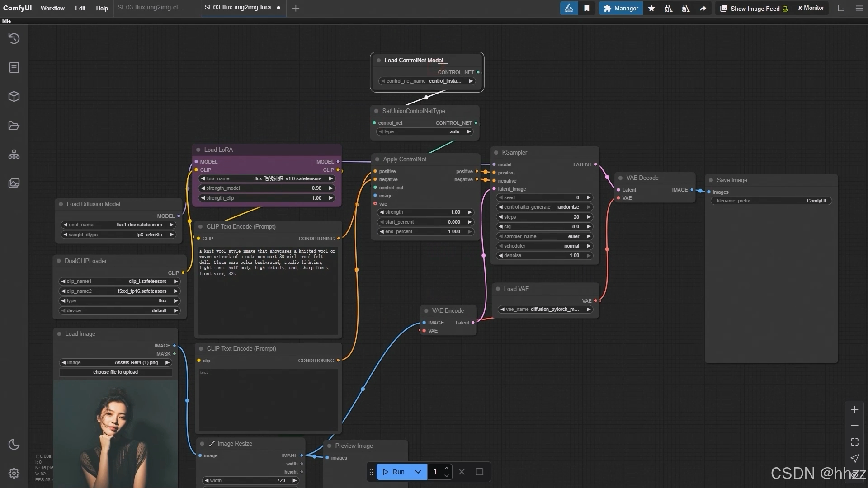This screenshot has width=868, height=488.
Task: Open the model library tree icon
Action: pyautogui.click(x=14, y=155)
